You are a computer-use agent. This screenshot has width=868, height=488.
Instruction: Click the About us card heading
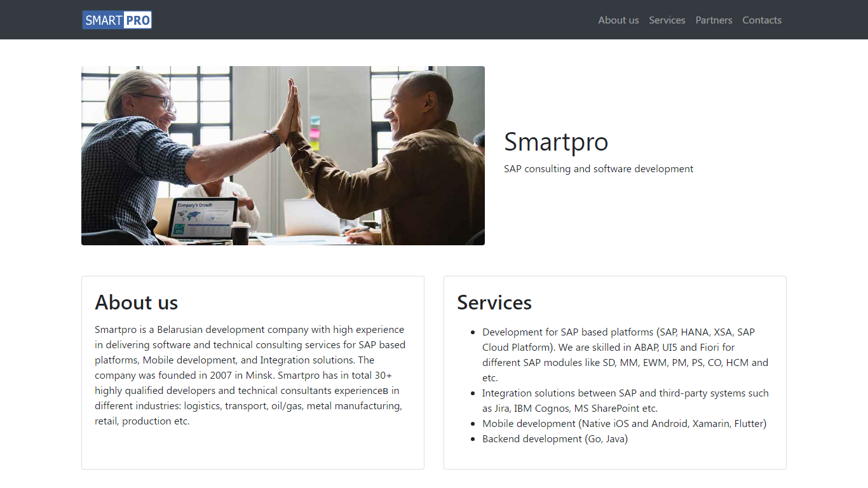(137, 302)
